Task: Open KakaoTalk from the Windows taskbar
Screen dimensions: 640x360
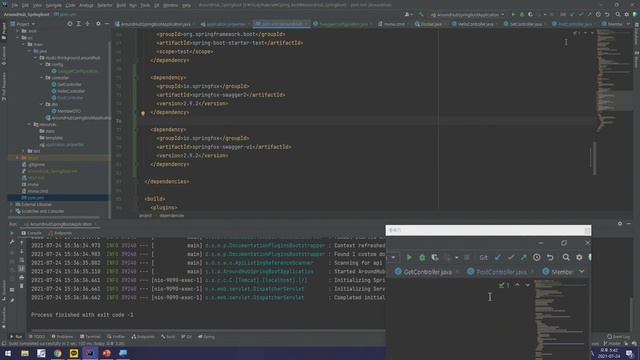Action: tap(74, 353)
